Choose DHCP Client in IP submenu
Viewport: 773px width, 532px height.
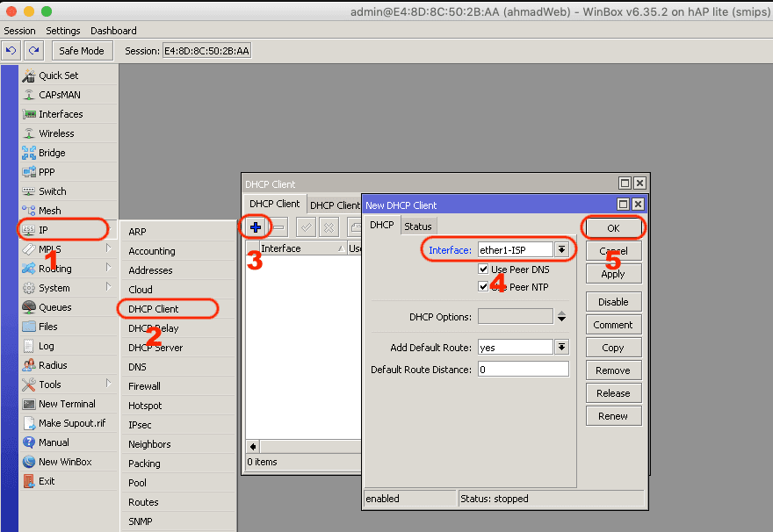[178, 309]
